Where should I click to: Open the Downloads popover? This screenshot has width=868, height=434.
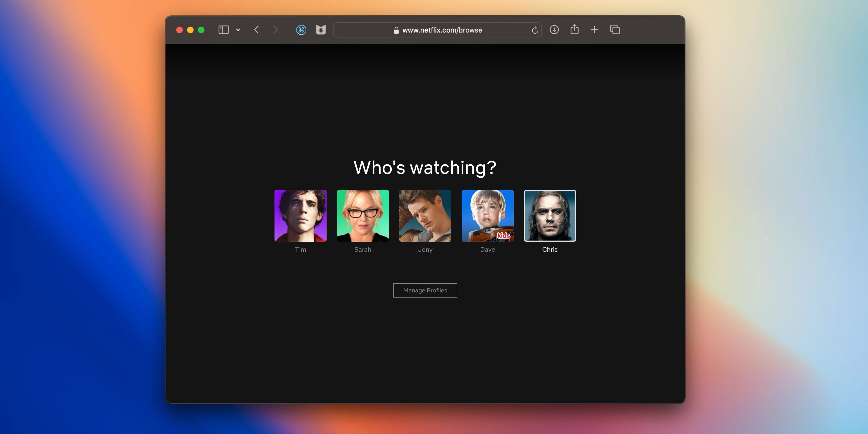554,30
